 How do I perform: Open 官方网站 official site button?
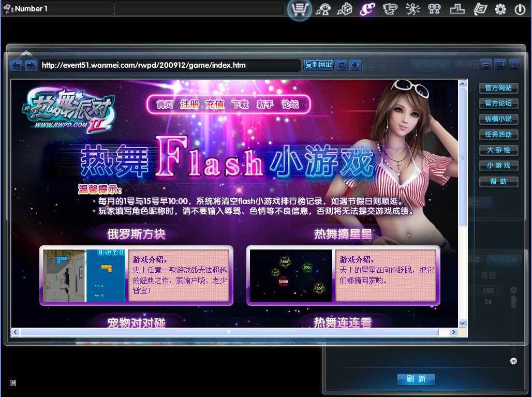(x=498, y=88)
